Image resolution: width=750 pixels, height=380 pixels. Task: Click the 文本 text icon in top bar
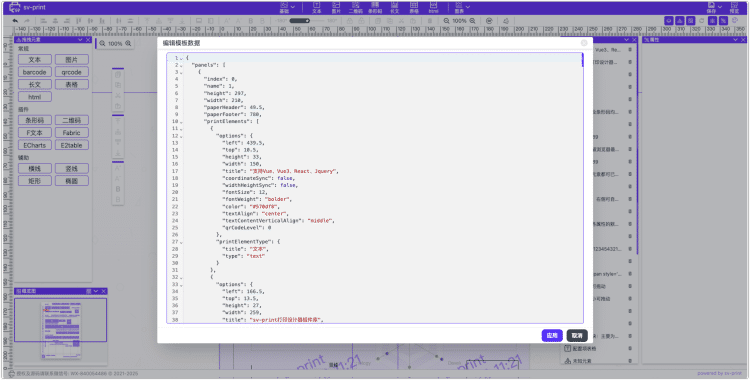pyautogui.click(x=317, y=7)
